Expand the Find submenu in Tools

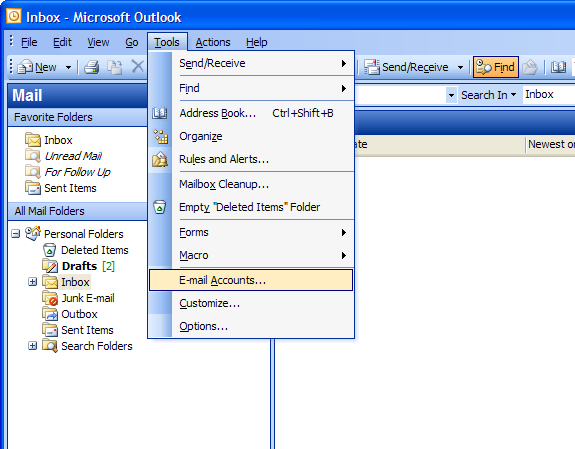pyautogui.click(x=251, y=88)
